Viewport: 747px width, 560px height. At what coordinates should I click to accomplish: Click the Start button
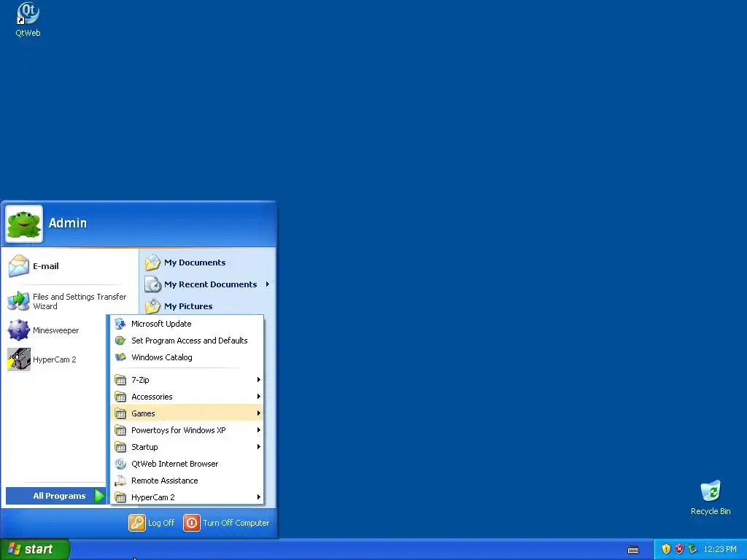(35, 549)
